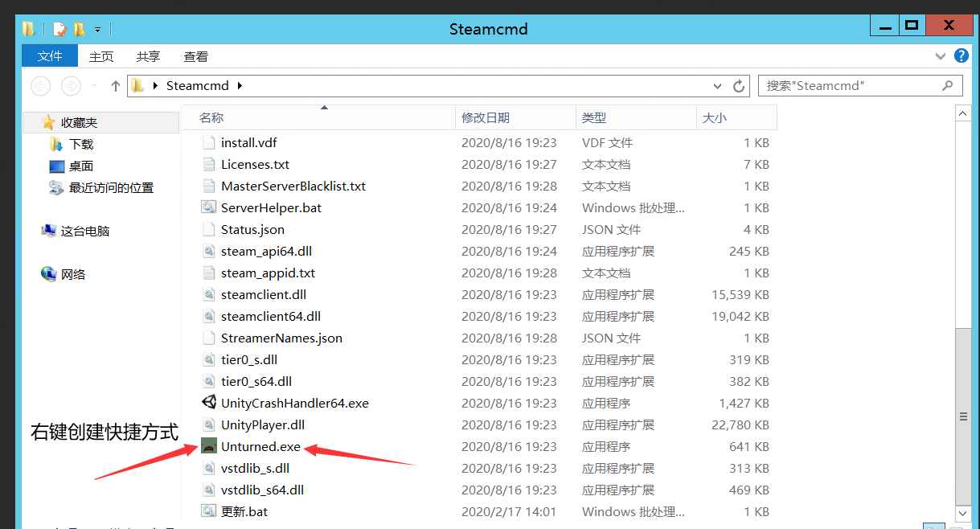
Task: Click the file list scroll down arrow
Action: pos(963,513)
